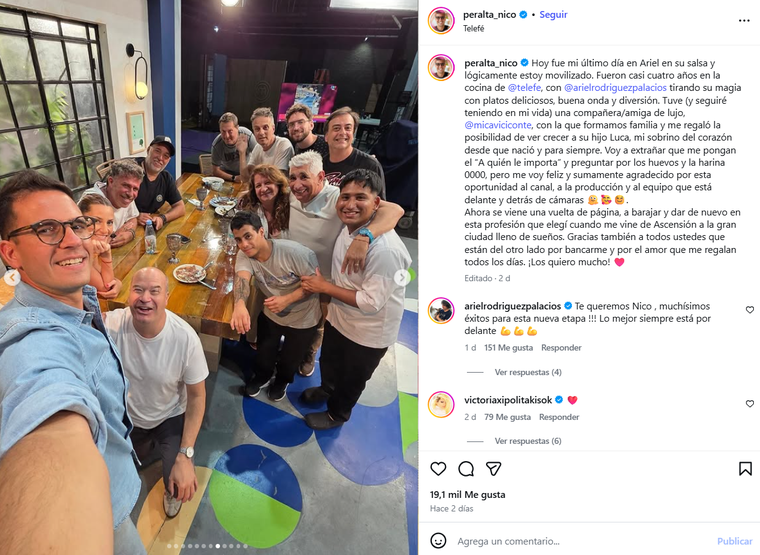Open @arielrodriguezpalacios mention in caption
Viewport: 760px width, 555px height.
click(x=615, y=88)
